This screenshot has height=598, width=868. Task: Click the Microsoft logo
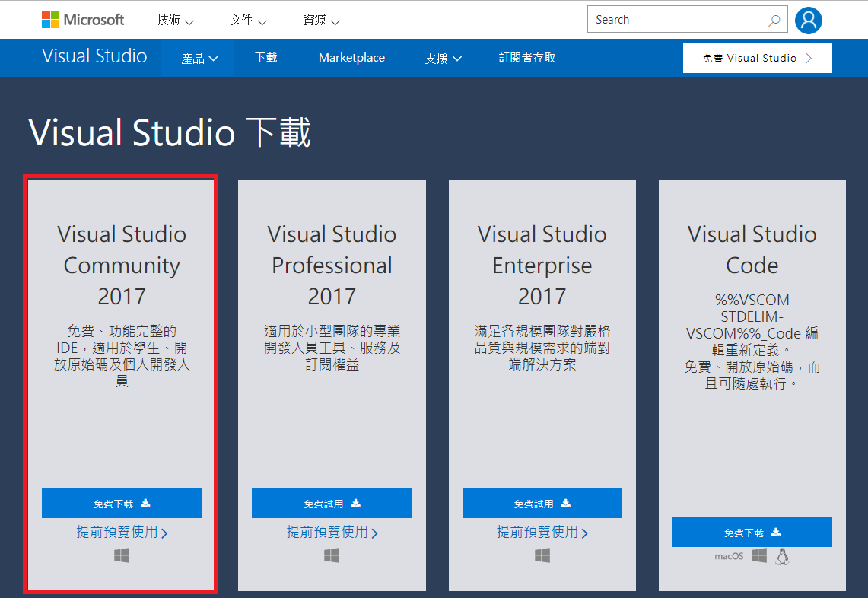coord(83,20)
